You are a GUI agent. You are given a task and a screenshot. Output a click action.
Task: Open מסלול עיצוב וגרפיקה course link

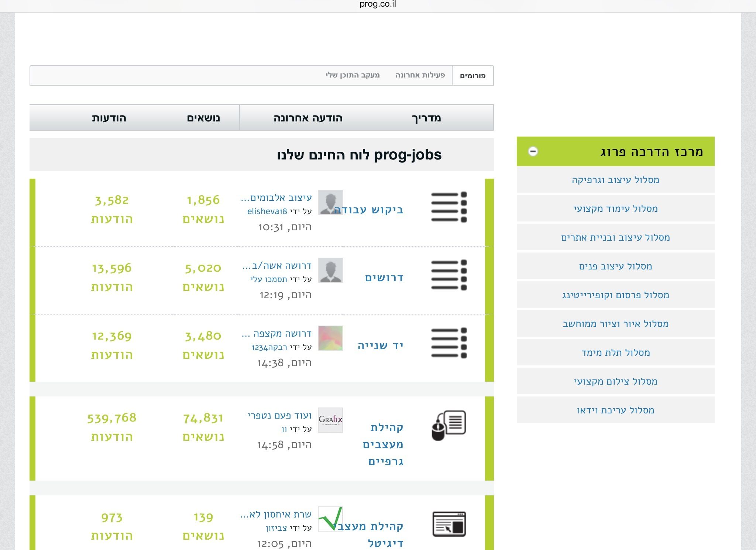[615, 180]
